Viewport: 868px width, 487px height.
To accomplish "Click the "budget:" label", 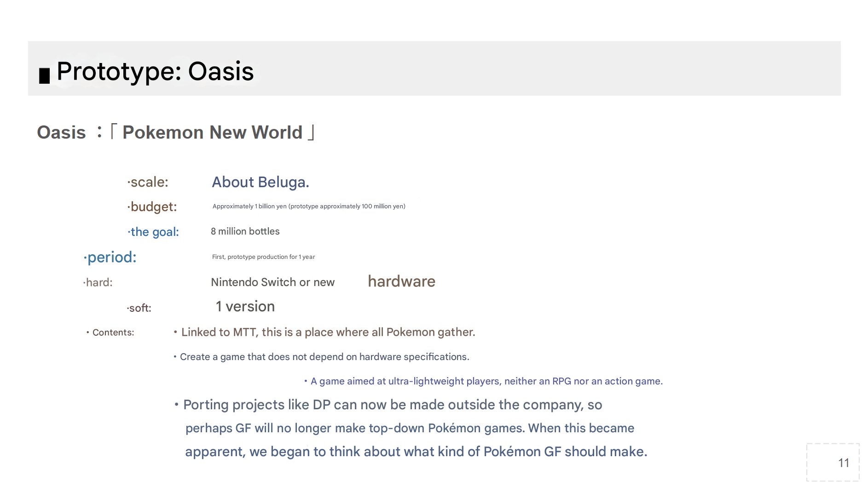I will pyautogui.click(x=152, y=207).
